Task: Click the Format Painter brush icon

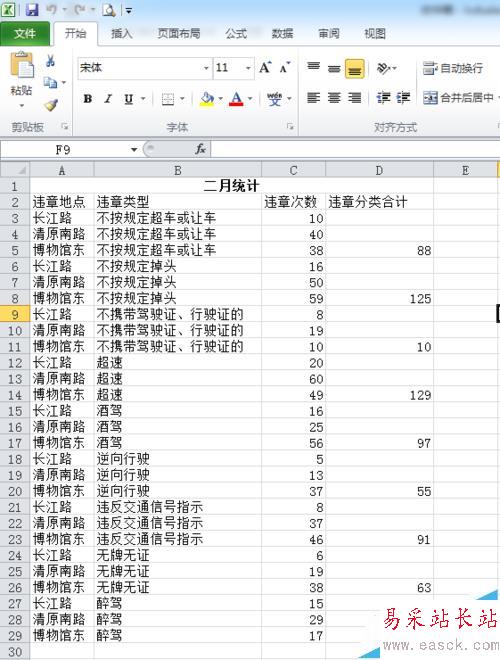Action: [51, 104]
